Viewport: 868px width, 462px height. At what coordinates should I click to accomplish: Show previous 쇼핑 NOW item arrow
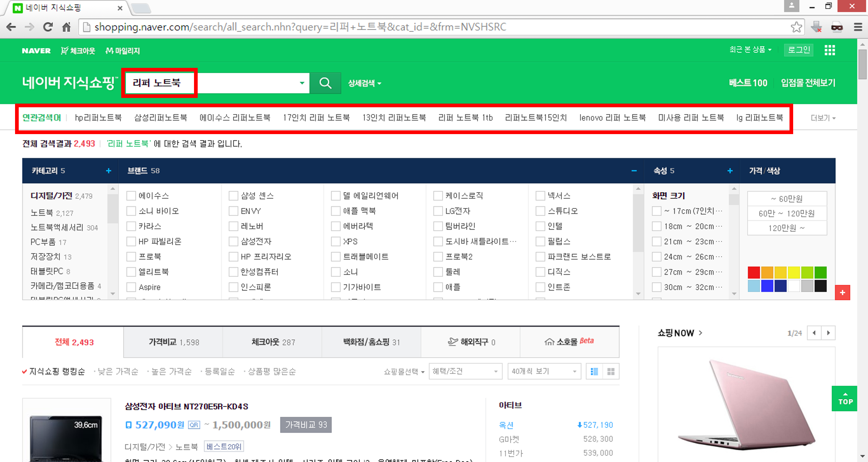[x=814, y=333]
